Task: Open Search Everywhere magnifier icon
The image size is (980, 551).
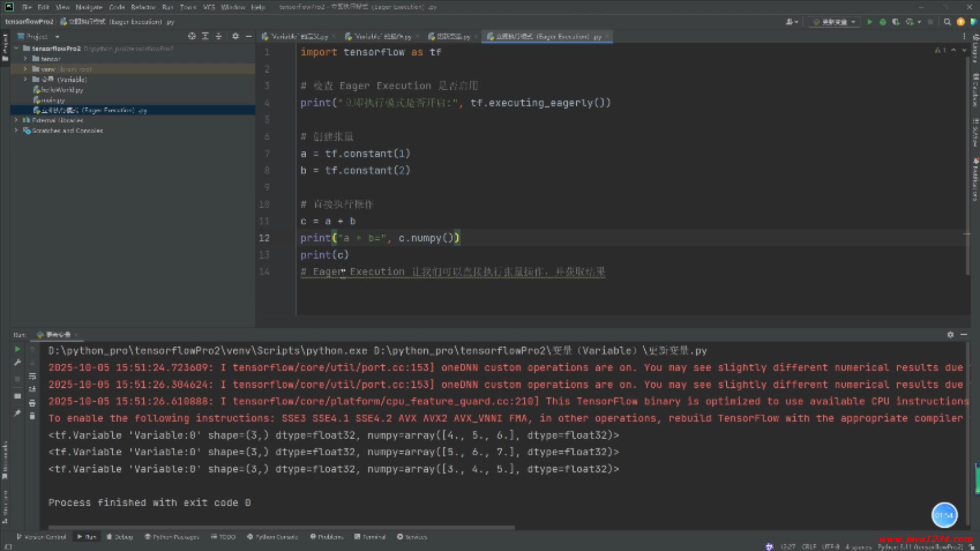Action: point(947,22)
